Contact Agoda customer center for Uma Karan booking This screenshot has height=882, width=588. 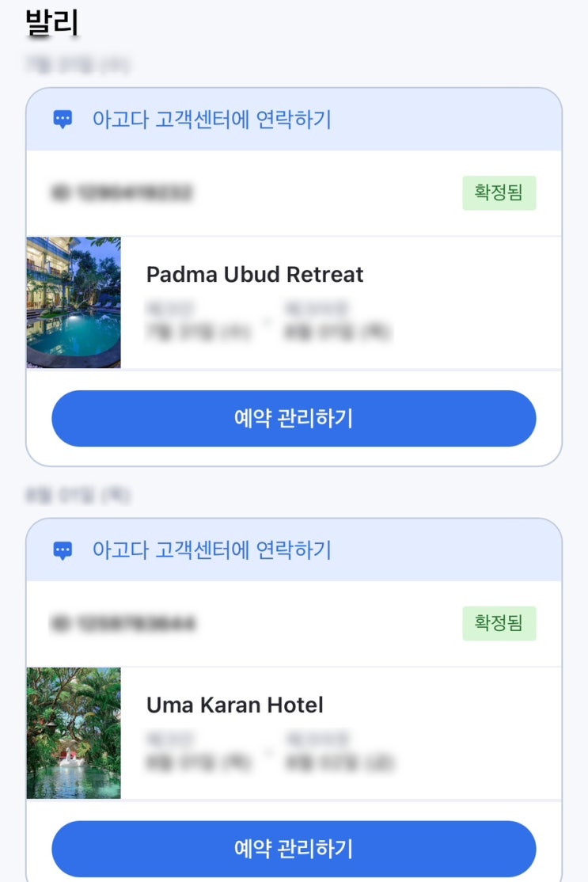click(211, 550)
